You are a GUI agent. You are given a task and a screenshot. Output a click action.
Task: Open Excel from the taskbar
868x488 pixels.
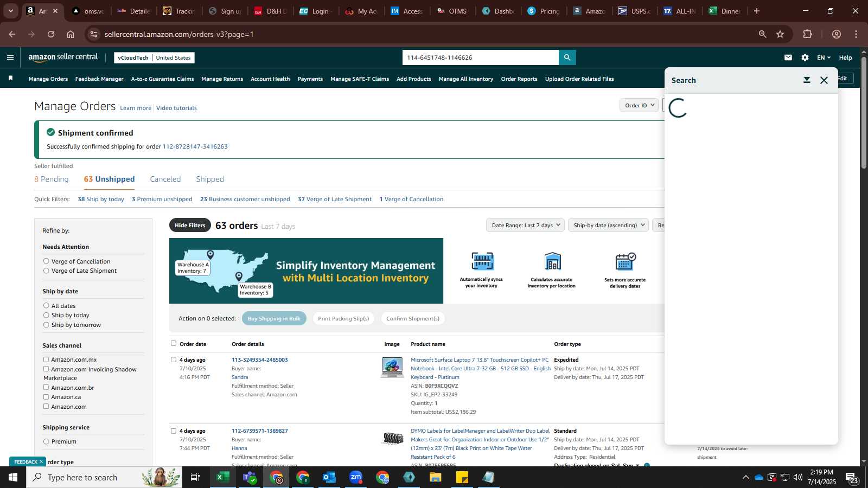click(222, 477)
